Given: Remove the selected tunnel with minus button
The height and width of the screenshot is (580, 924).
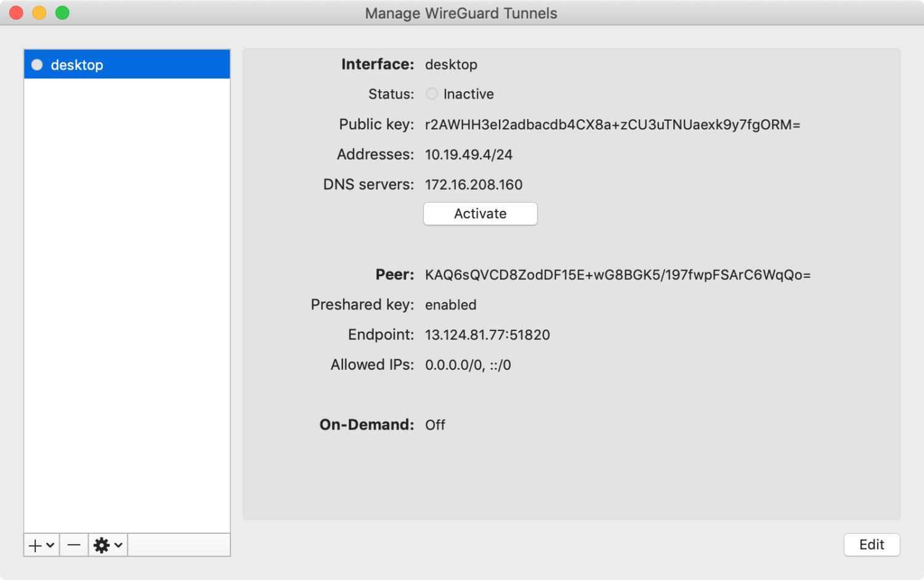Looking at the screenshot, I should pyautogui.click(x=74, y=545).
